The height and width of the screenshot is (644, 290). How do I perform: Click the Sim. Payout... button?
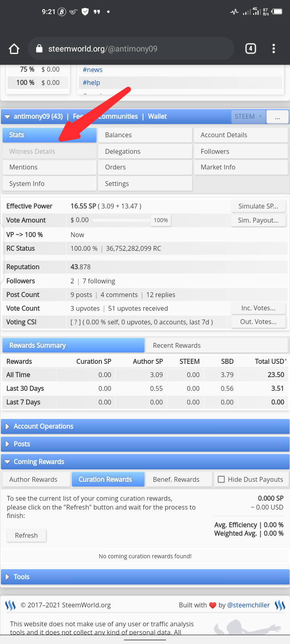click(x=258, y=220)
